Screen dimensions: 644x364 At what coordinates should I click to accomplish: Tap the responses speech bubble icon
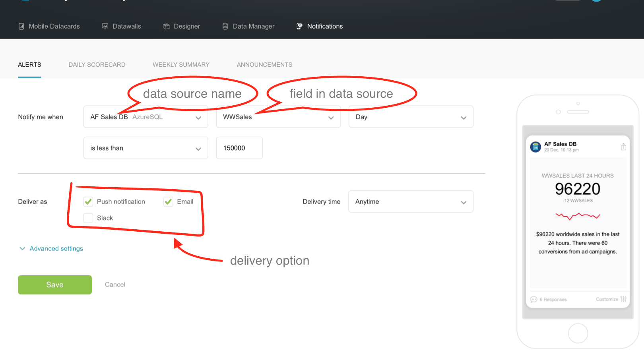(x=533, y=299)
